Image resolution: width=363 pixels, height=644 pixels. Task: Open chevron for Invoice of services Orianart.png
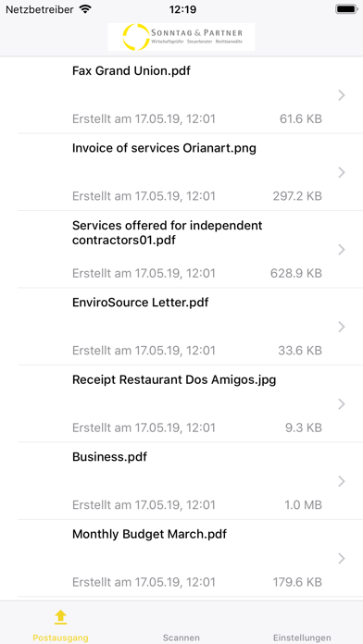coord(341,172)
